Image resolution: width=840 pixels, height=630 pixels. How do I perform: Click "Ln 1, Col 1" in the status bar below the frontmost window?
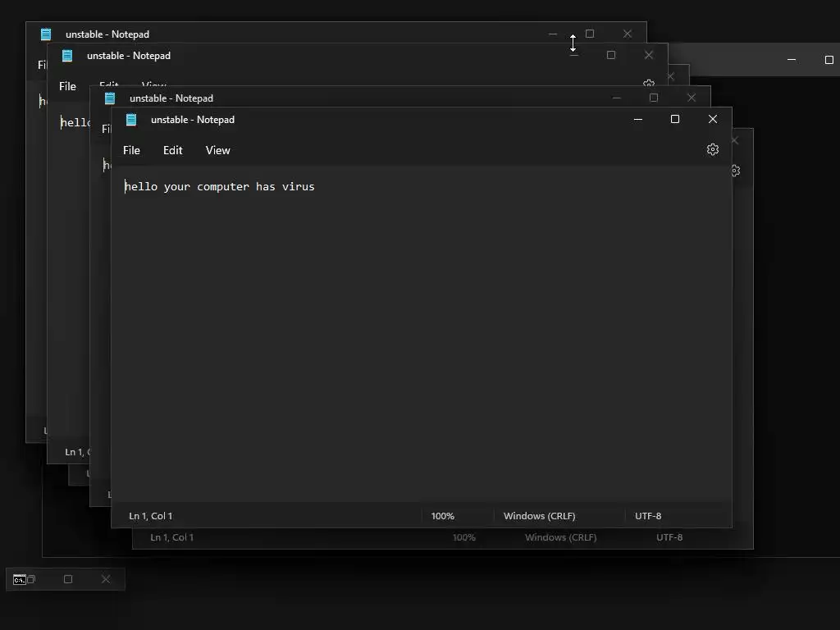tap(172, 537)
